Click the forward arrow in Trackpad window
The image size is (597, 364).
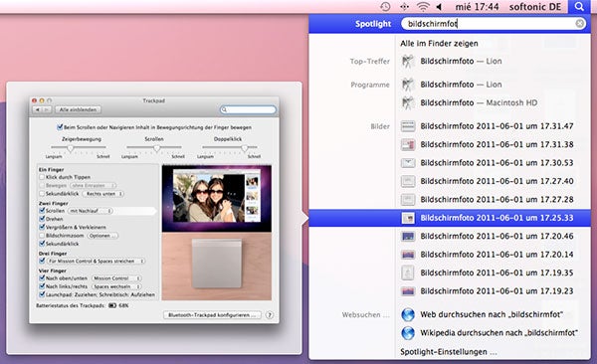coord(47,109)
